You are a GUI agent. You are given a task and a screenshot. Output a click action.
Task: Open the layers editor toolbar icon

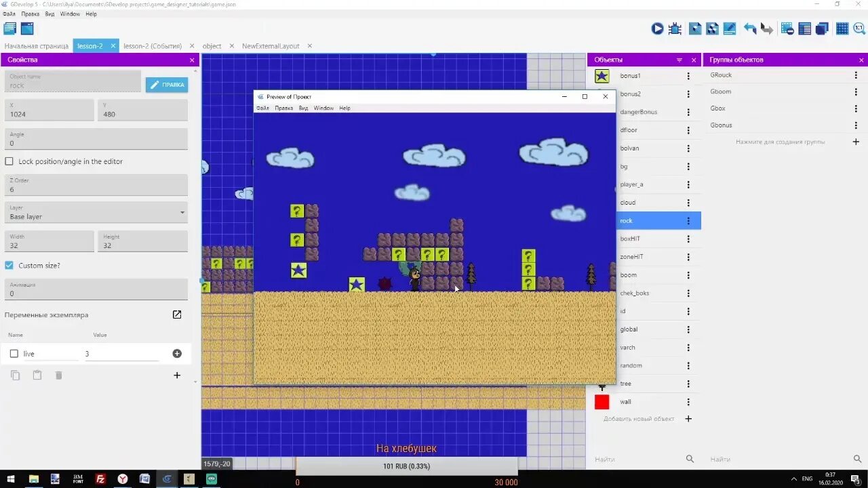[x=822, y=28]
